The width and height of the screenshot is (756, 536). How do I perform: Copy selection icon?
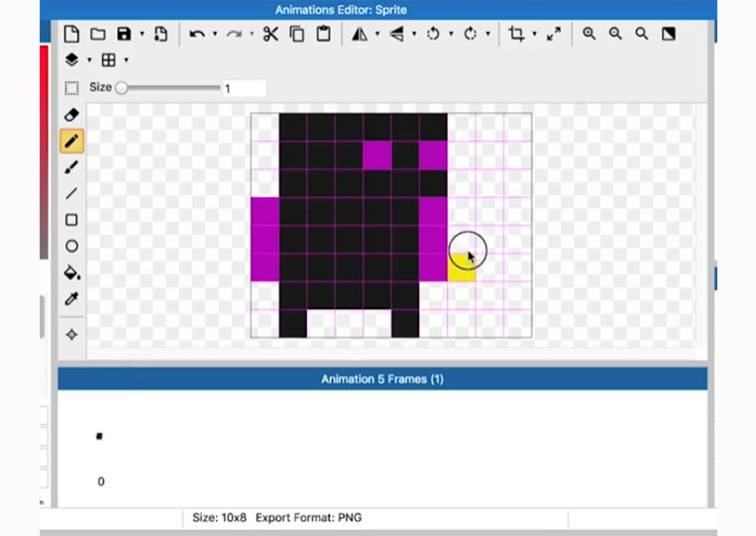click(x=297, y=34)
